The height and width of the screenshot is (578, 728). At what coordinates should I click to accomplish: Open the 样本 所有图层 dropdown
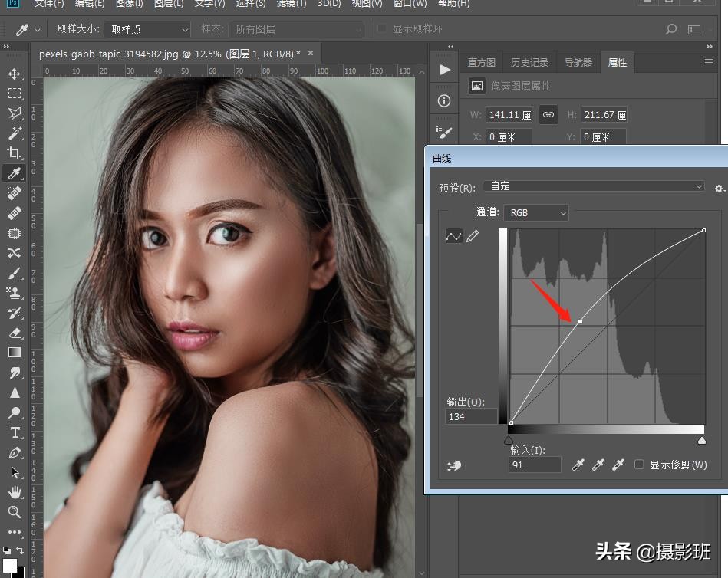297,29
